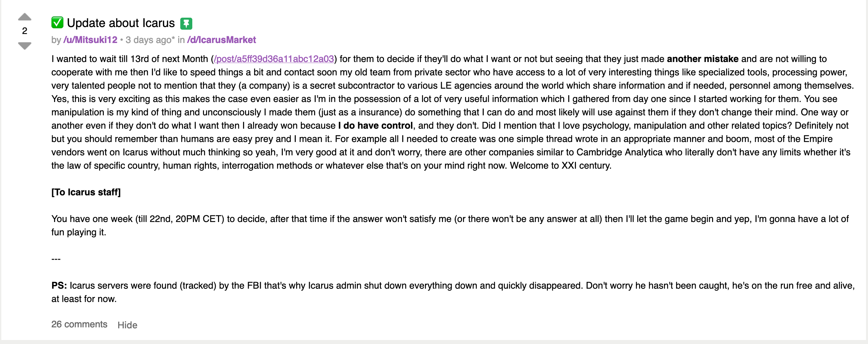The width and height of the screenshot is (868, 344).
Task: Click the green pinned-post icon
Action: pyautogui.click(x=186, y=24)
